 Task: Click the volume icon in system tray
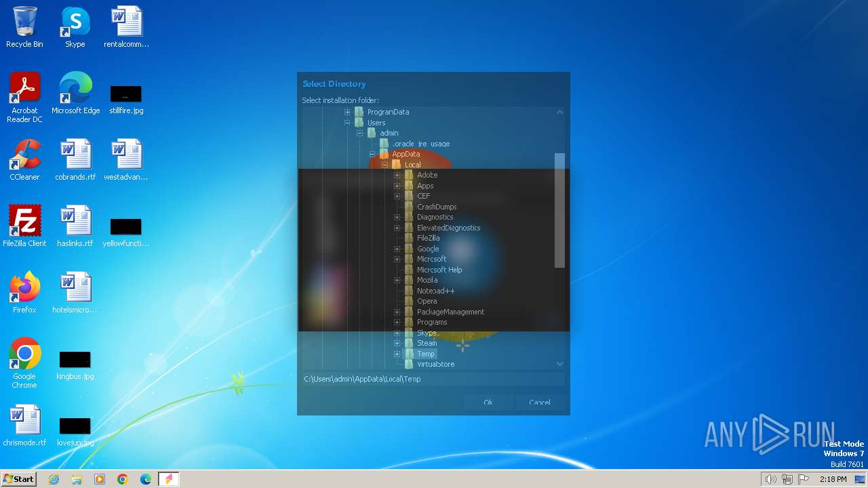(x=770, y=479)
